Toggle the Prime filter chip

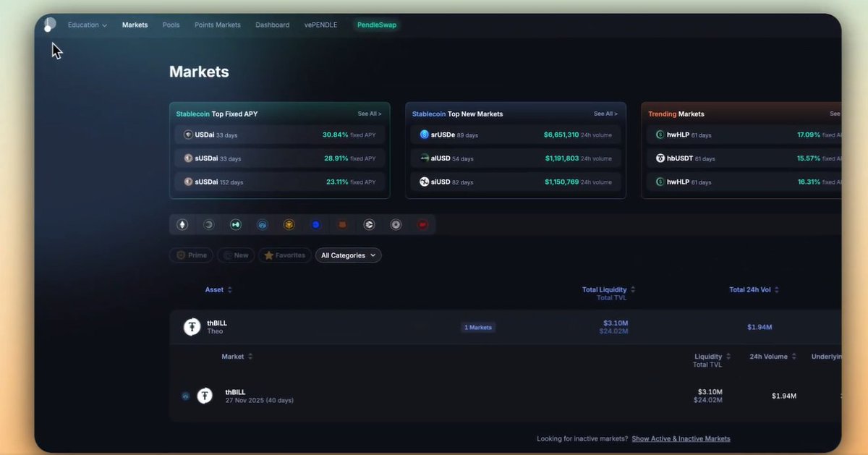[192, 255]
